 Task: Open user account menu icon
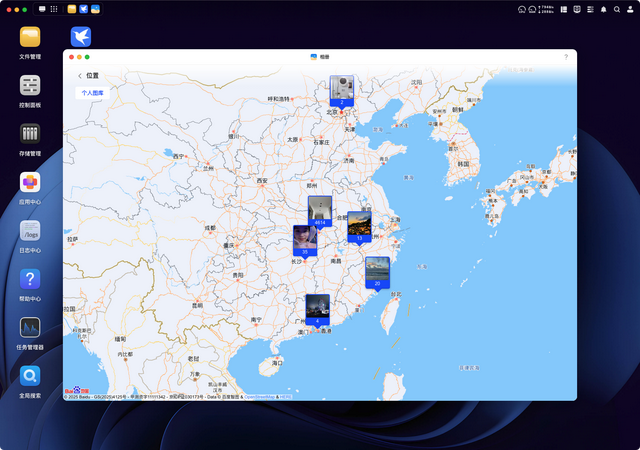pyautogui.click(x=630, y=9)
